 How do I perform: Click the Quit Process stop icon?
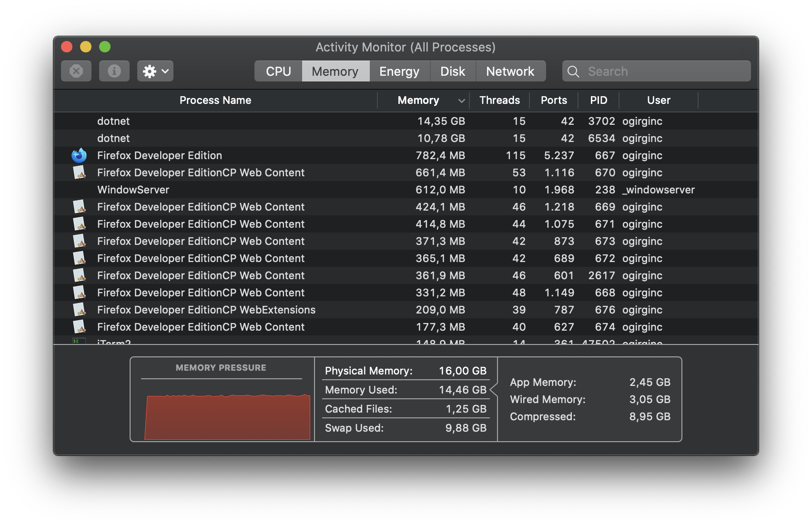[x=76, y=71]
